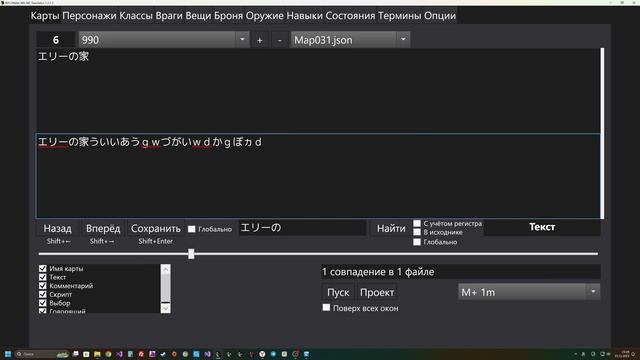Open the Проект button
Screen dimensions: 640x360
point(377,292)
